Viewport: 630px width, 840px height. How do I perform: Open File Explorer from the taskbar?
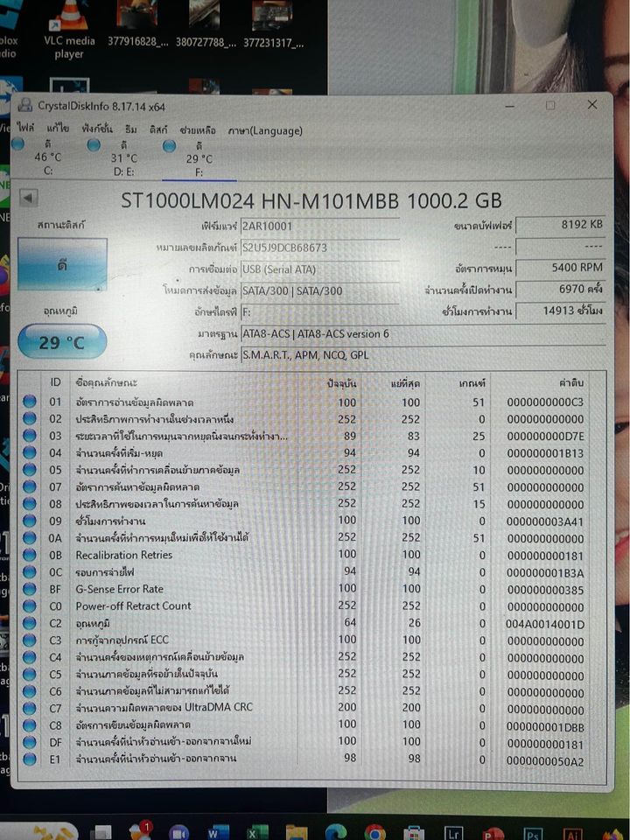(297, 831)
